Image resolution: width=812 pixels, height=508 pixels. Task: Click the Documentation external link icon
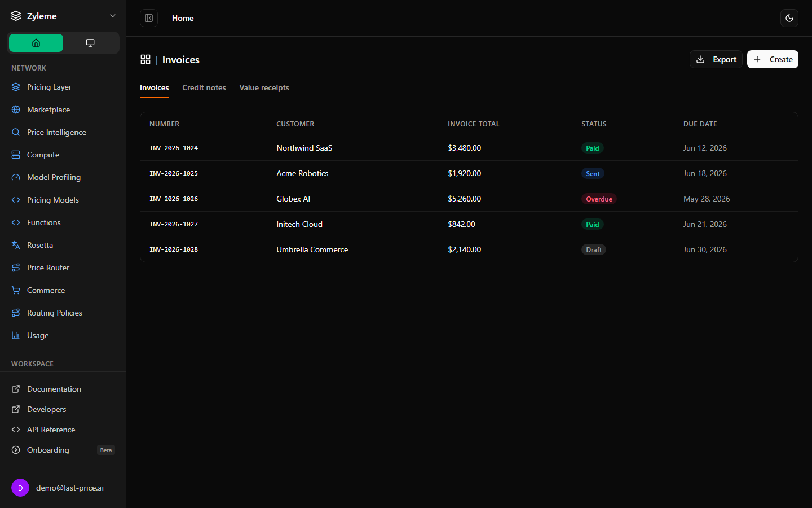coord(16,389)
